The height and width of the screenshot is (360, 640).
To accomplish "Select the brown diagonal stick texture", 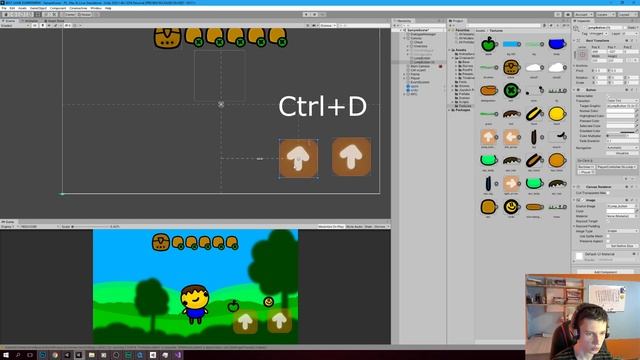I will pyautogui.click(x=534, y=160).
